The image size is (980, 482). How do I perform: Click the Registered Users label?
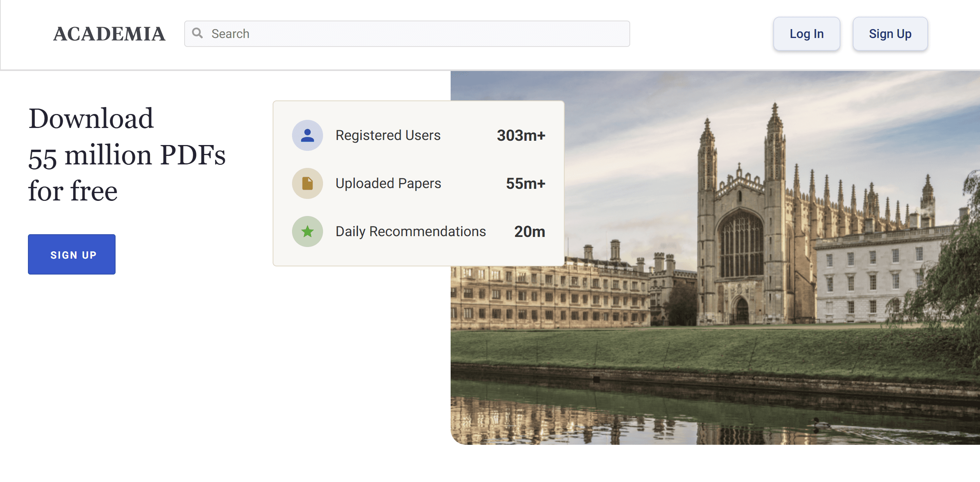point(388,135)
